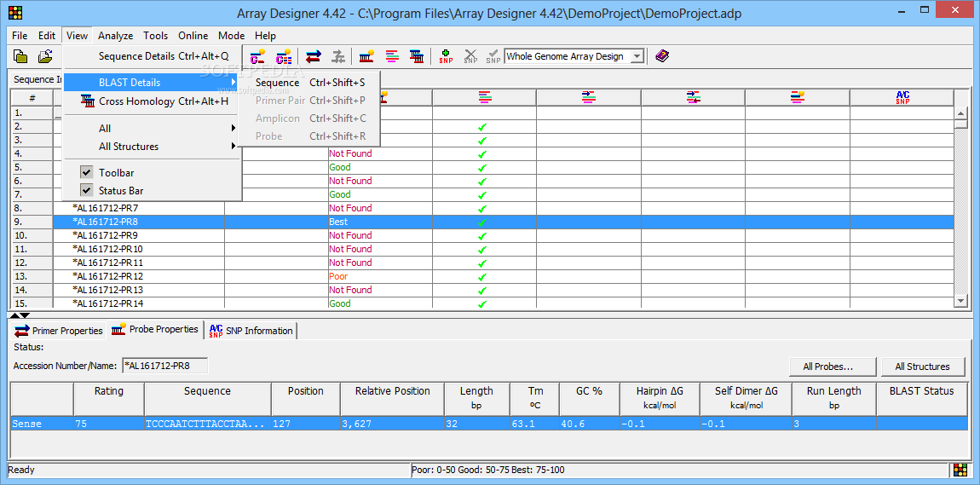Click column header with arrow-over-lines icon

(x=588, y=97)
